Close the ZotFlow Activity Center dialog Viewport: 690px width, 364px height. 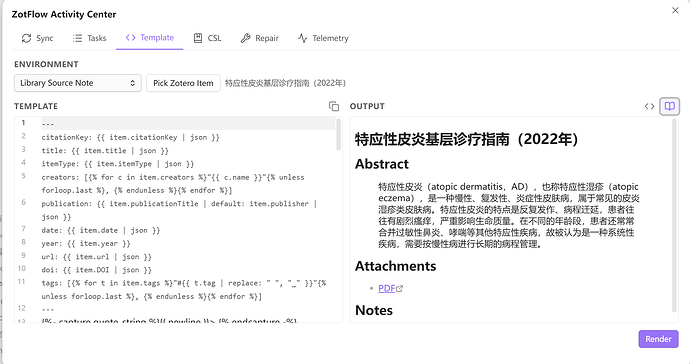click(x=675, y=11)
